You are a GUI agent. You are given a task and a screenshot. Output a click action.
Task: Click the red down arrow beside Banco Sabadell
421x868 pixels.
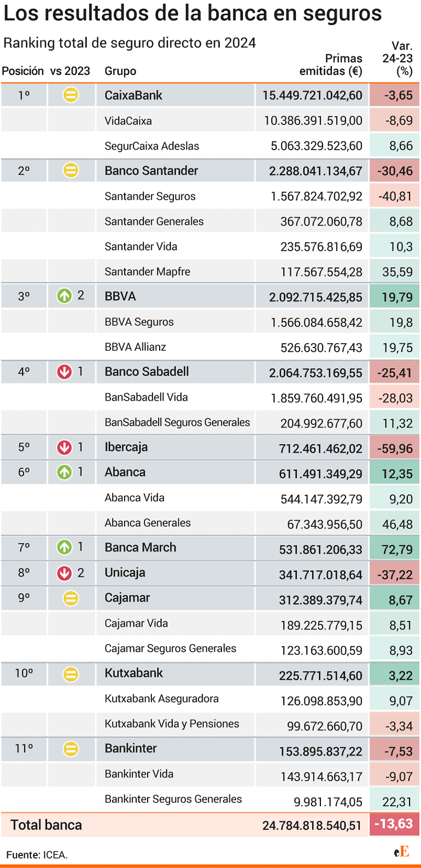(x=65, y=372)
